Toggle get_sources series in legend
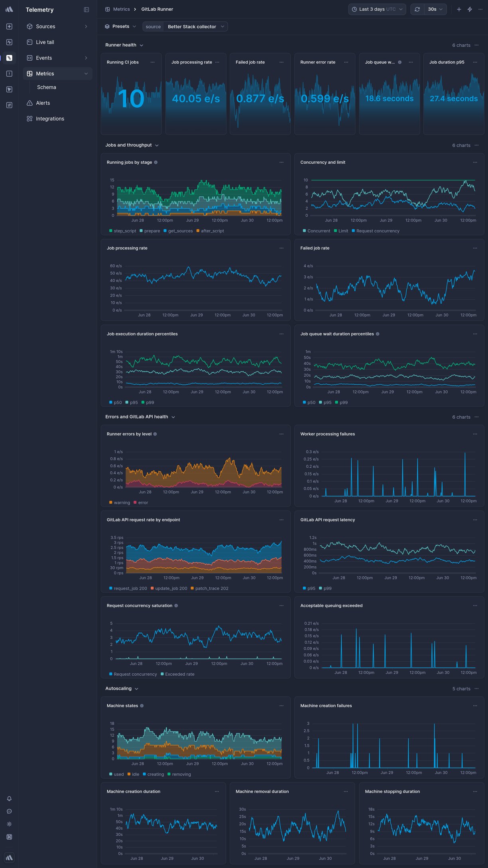The image size is (488, 868). point(178,231)
